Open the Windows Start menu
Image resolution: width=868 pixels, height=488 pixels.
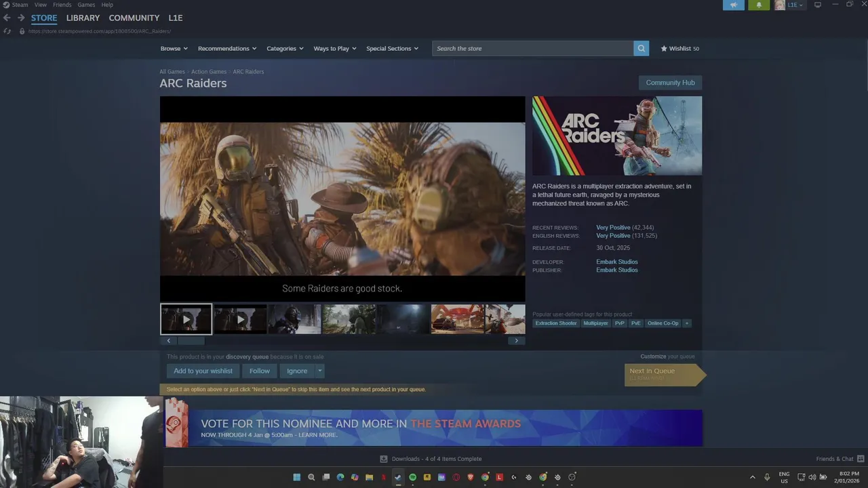296,477
